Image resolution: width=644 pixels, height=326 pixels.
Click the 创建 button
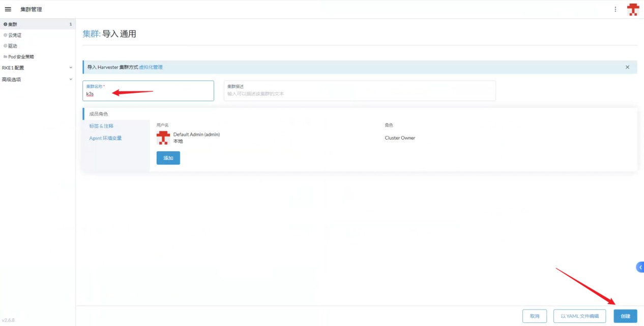coord(625,316)
